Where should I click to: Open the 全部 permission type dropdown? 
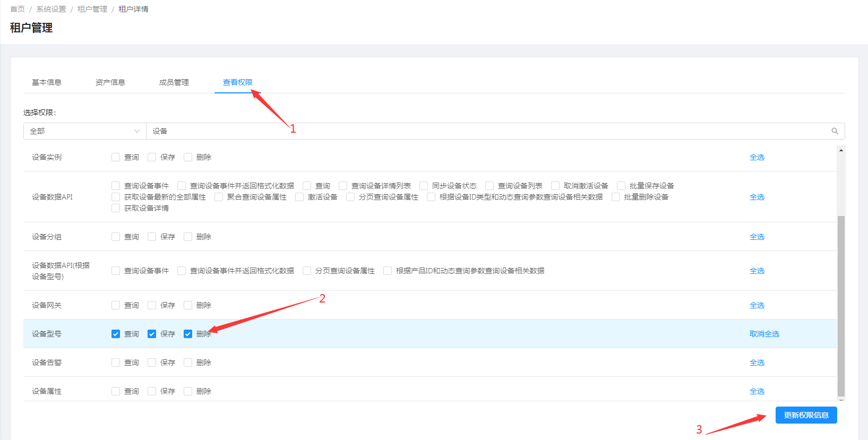pos(84,131)
